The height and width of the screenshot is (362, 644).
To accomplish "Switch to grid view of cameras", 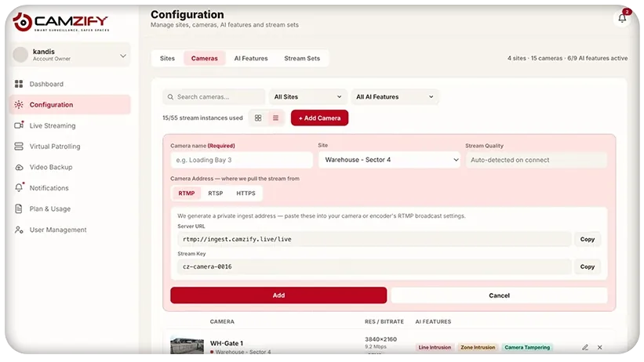I will pyautogui.click(x=258, y=118).
